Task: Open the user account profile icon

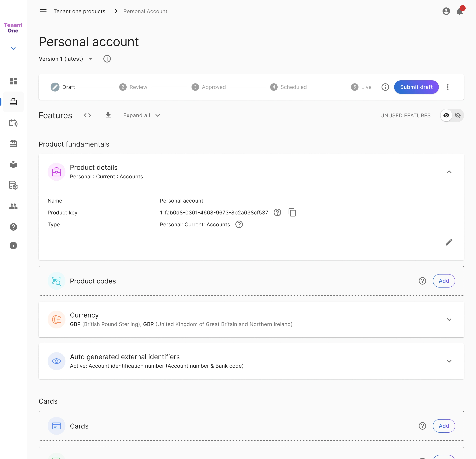Action: tap(446, 11)
